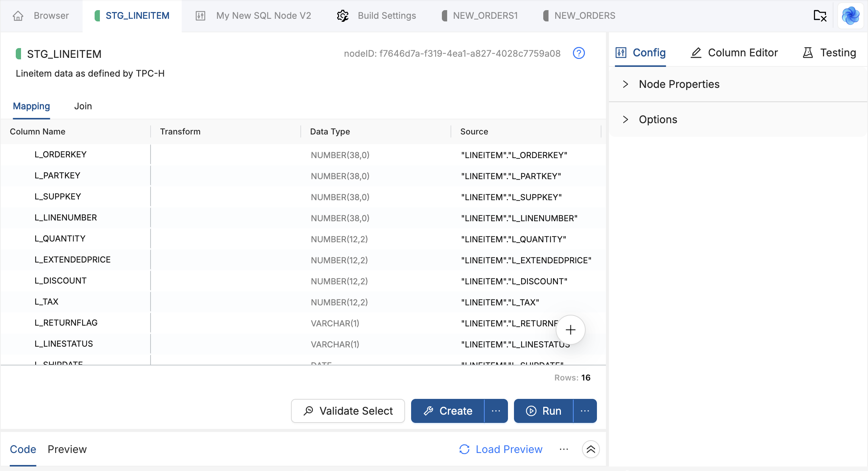Click the help question mark icon

coord(579,53)
